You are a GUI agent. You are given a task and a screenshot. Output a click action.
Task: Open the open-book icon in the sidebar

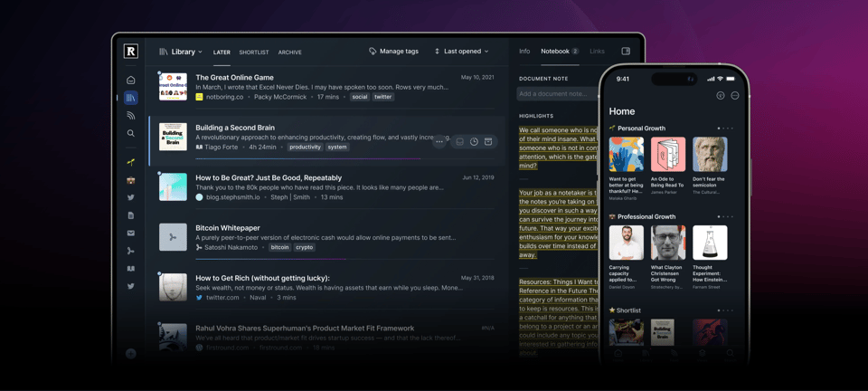130,269
